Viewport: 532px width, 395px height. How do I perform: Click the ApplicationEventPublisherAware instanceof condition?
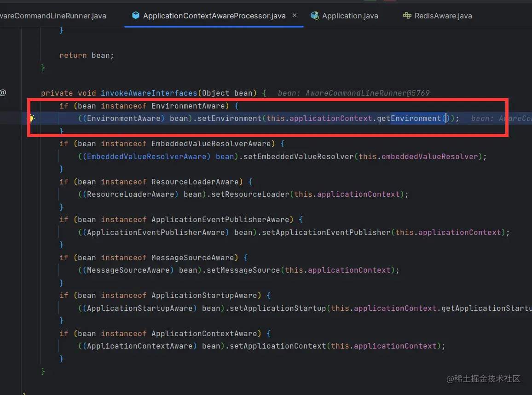[184, 220]
